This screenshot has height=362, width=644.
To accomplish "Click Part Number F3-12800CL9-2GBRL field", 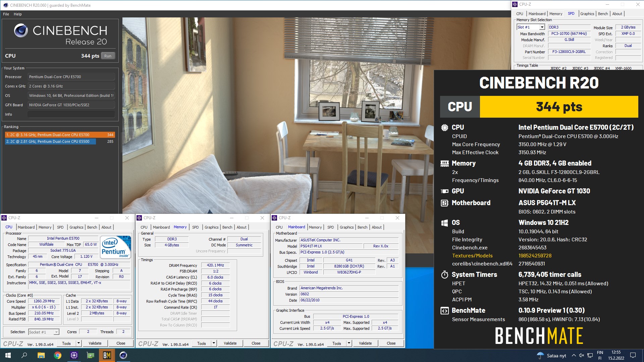I will pos(569,52).
